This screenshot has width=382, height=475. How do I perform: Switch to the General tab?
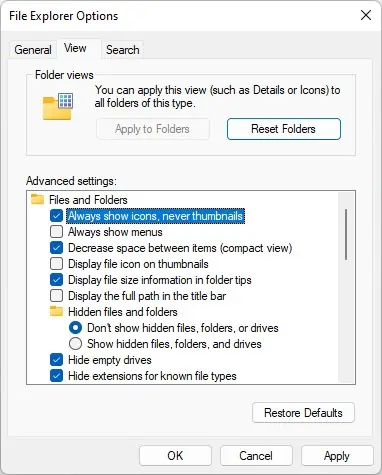pos(33,50)
